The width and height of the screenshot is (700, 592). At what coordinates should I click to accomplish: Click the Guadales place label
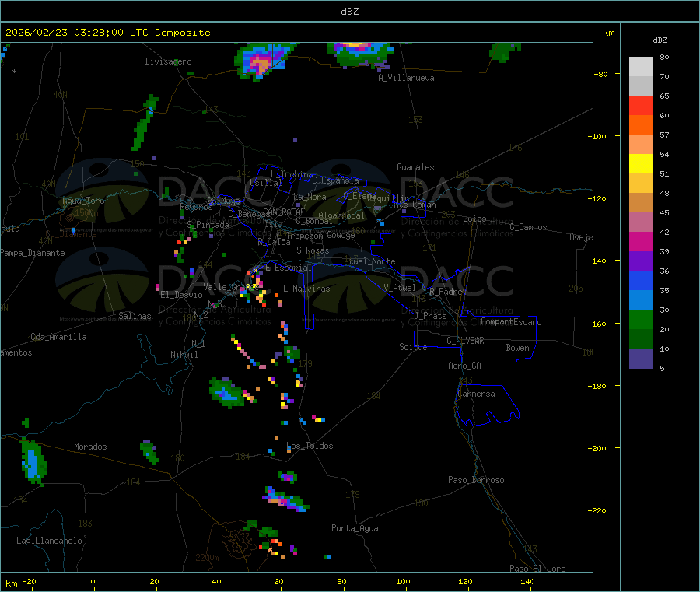(x=415, y=167)
